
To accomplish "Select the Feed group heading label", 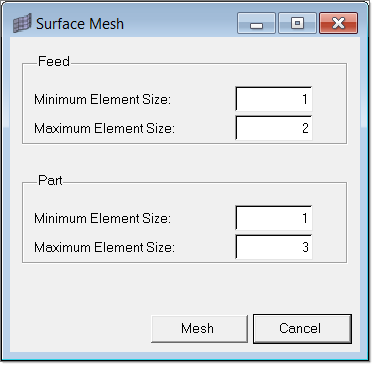I will pos(54,61).
